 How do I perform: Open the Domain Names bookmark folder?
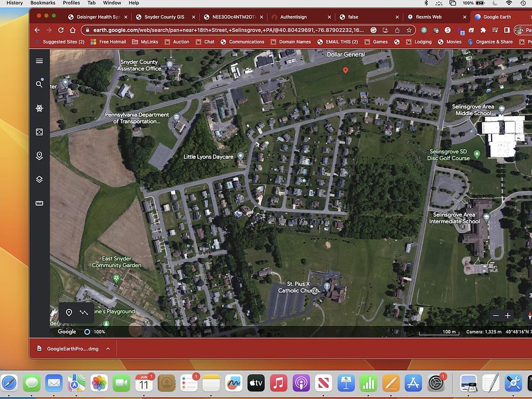coord(294,42)
